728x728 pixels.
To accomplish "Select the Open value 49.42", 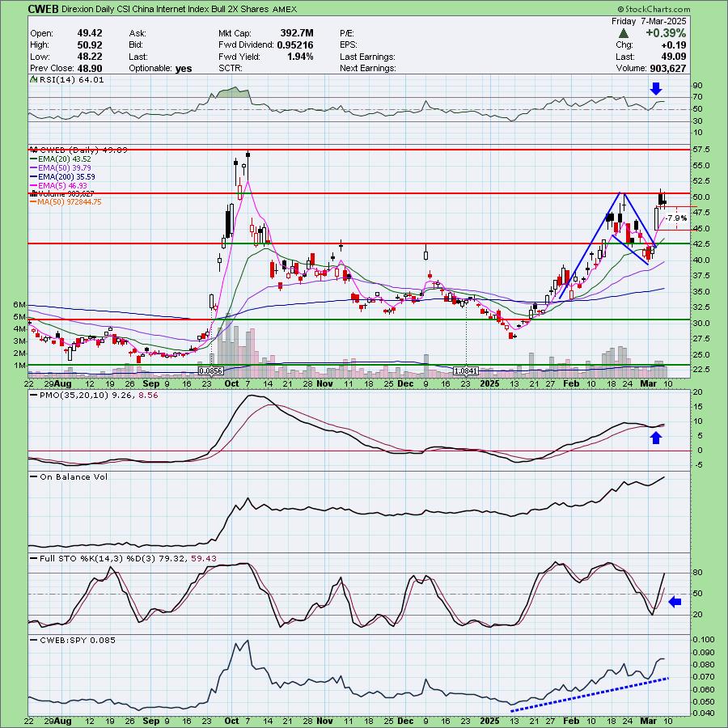I will point(90,33).
